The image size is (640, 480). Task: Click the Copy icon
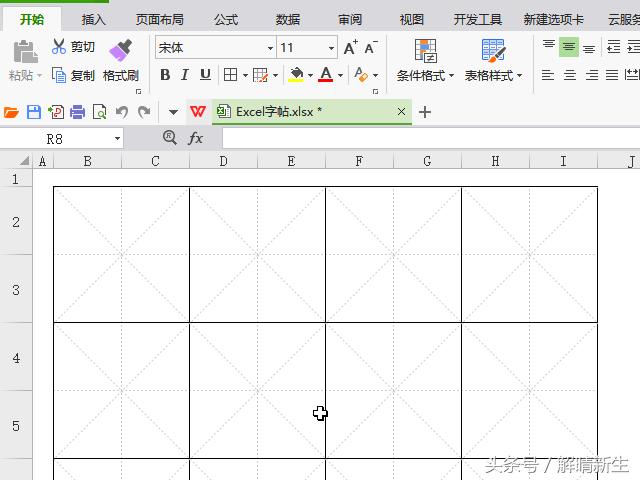coord(59,75)
